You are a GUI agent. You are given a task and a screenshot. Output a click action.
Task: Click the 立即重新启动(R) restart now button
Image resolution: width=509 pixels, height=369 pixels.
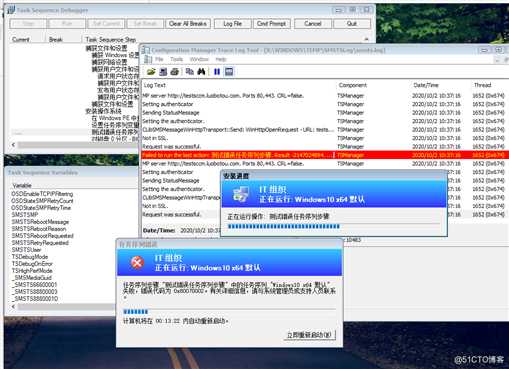pyautogui.click(x=309, y=335)
